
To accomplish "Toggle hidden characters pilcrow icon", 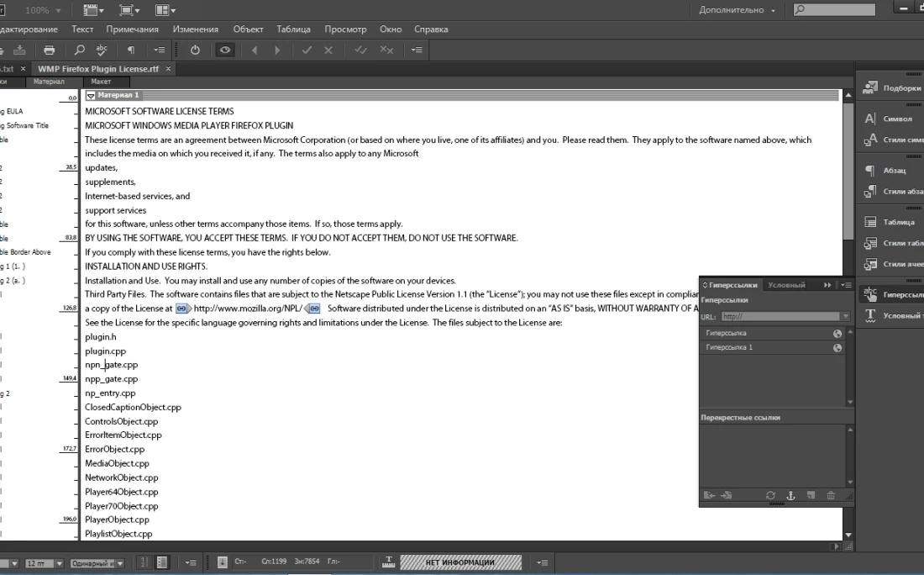I will pyautogui.click(x=131, y=50).
